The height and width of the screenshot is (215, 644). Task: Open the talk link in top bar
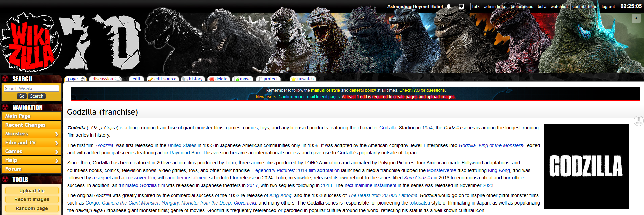[476, 6]
